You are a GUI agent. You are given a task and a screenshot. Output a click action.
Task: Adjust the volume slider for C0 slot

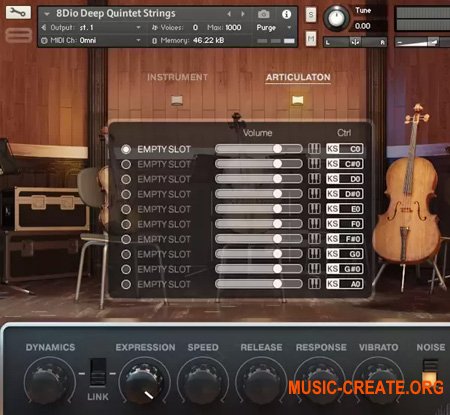click(259, 149)
